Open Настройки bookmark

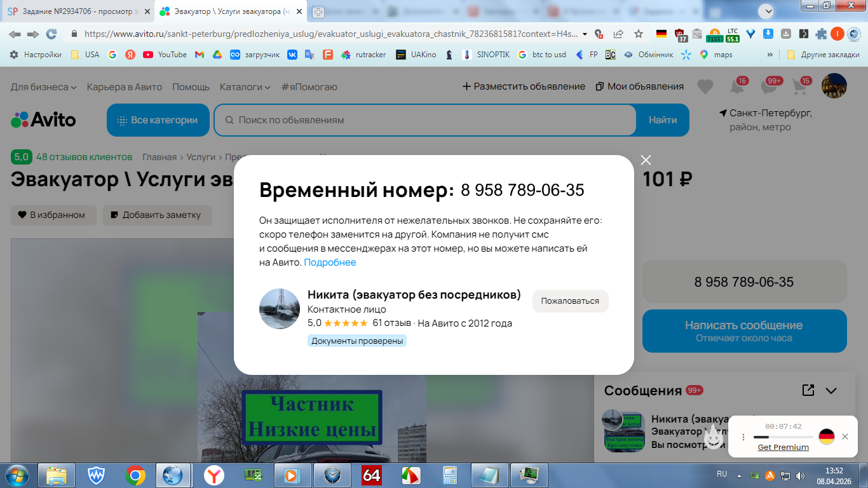coord(36,55)
